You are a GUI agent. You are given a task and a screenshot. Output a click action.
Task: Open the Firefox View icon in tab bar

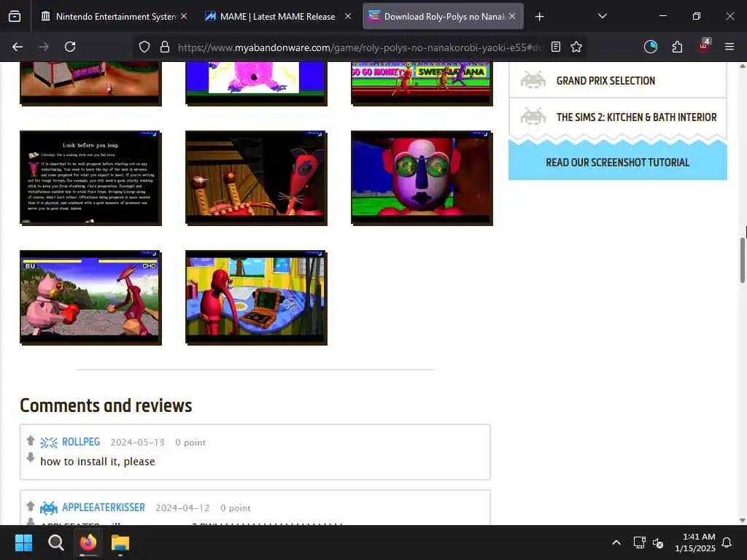point(15,17)
